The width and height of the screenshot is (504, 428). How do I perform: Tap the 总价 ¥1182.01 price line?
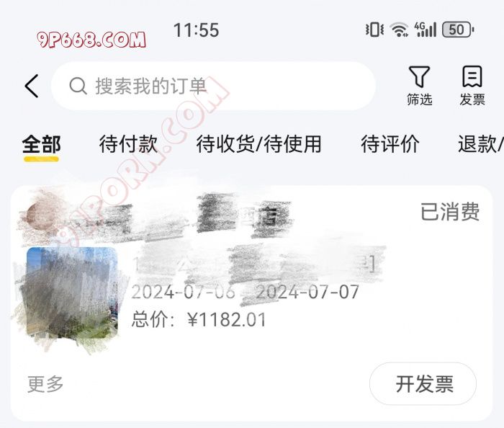[x=199, y=320]
